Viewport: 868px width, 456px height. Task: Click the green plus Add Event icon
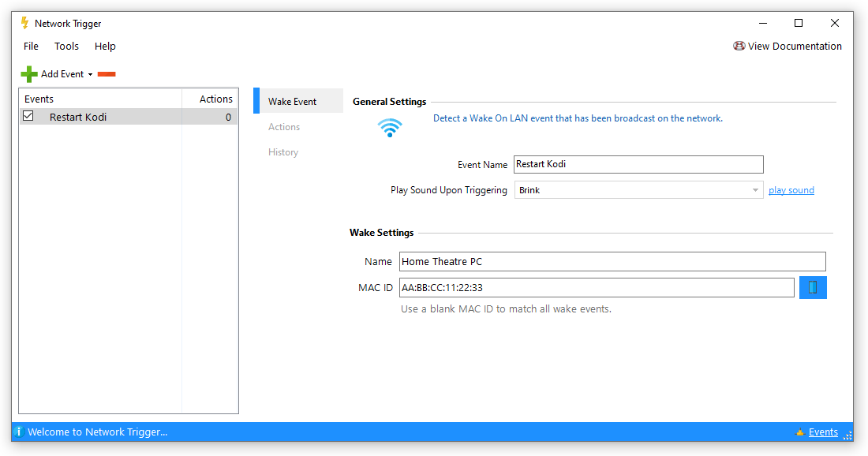[x=29, y=74]
